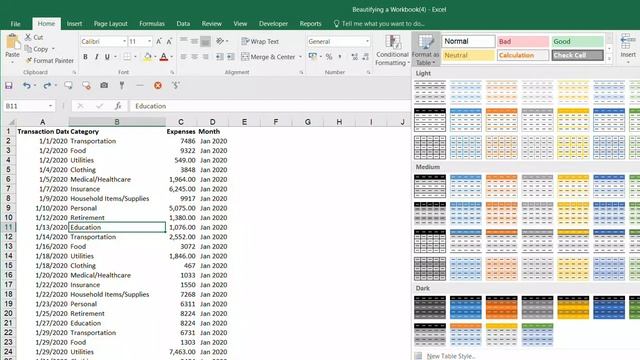This screenshot has width=640, height=360.
Task: Undo the last action
Action: (27, 85)
